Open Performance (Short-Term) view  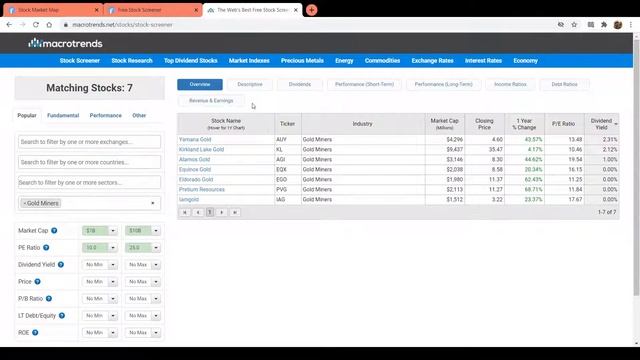[364, 84]
